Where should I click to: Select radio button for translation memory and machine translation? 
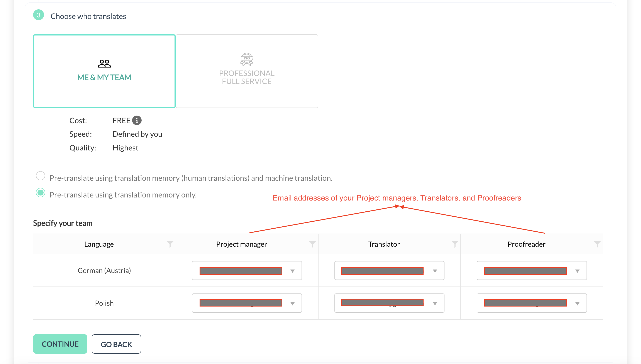[40, 177]
